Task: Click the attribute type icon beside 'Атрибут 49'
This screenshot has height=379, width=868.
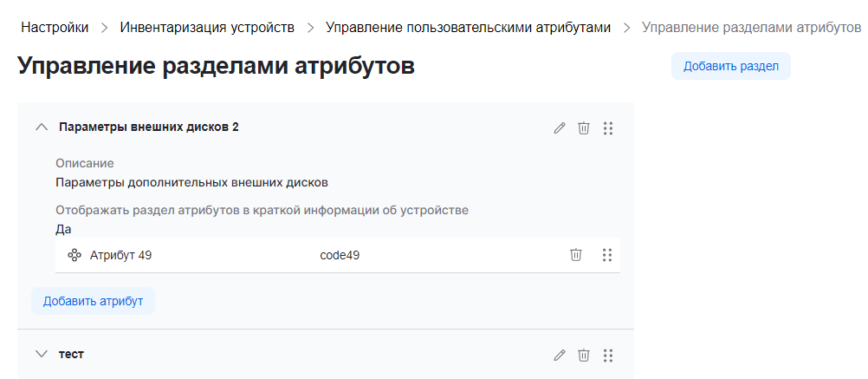Action: click(x=74, y=255)
